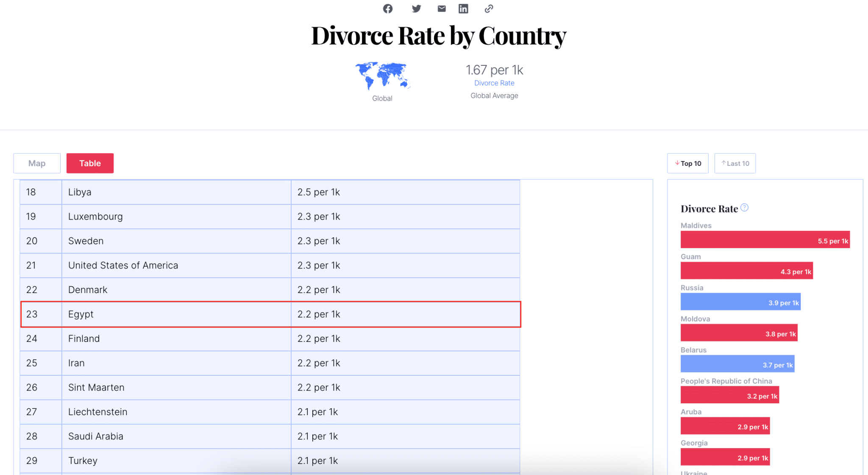Toggle the Last 10 ranking display
The height and width of the screenshot is (475, 868).
[x=735, y=163]
